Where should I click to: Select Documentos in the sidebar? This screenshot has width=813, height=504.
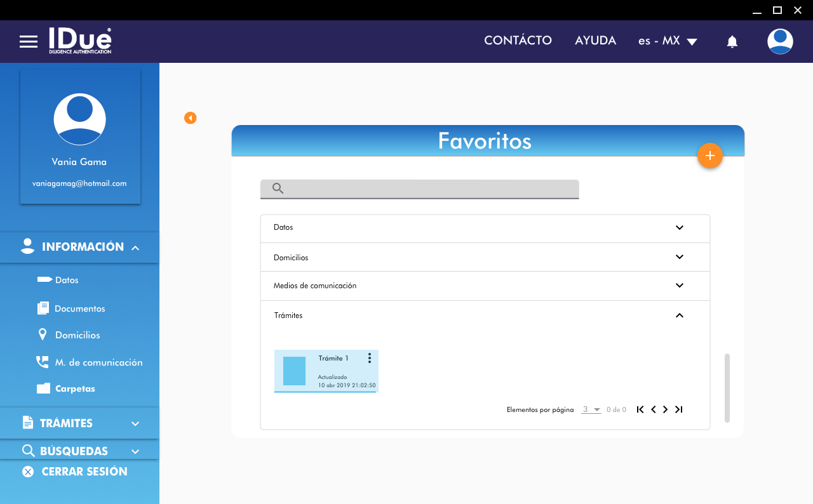(79, 308)
